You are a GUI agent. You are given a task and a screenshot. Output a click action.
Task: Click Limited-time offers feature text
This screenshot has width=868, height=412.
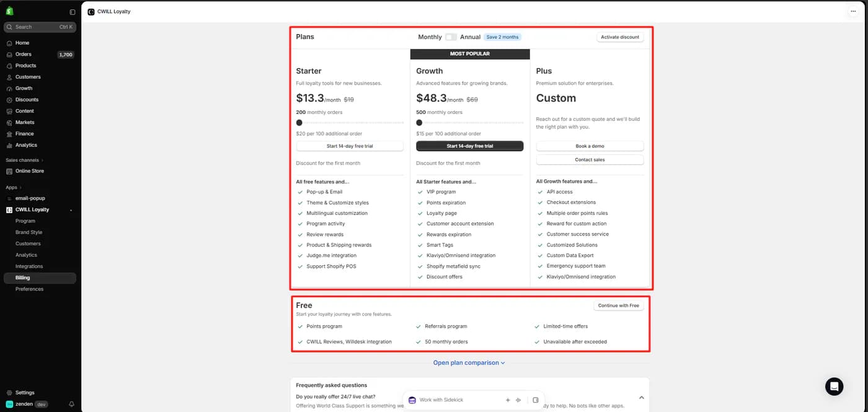pyautogui.click(x=565, y=326)
